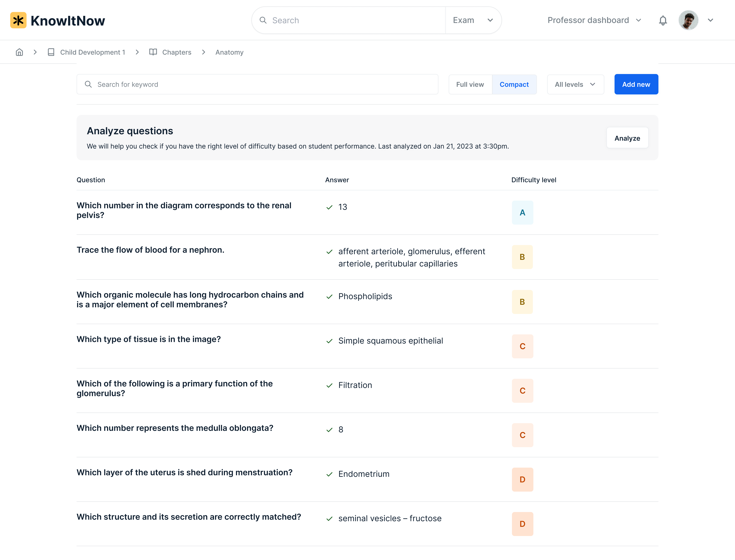Open the Professor dashboard dropdown
Screen dimensions: 735x560
594,20
